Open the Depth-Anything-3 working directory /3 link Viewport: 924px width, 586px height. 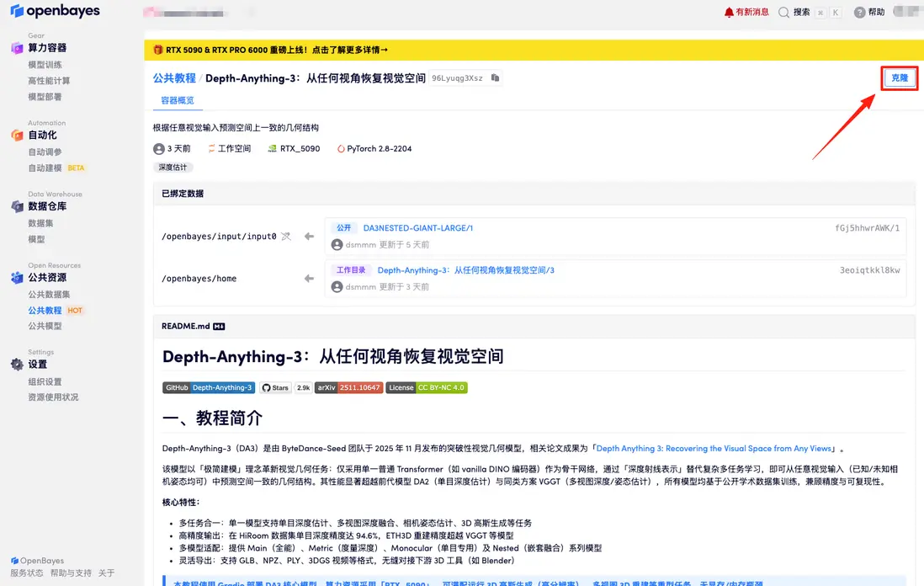pos(465,270)
